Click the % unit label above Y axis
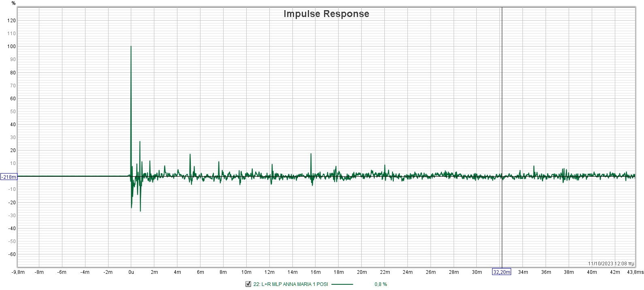644x290 pixels. click(x=14, y=3)
